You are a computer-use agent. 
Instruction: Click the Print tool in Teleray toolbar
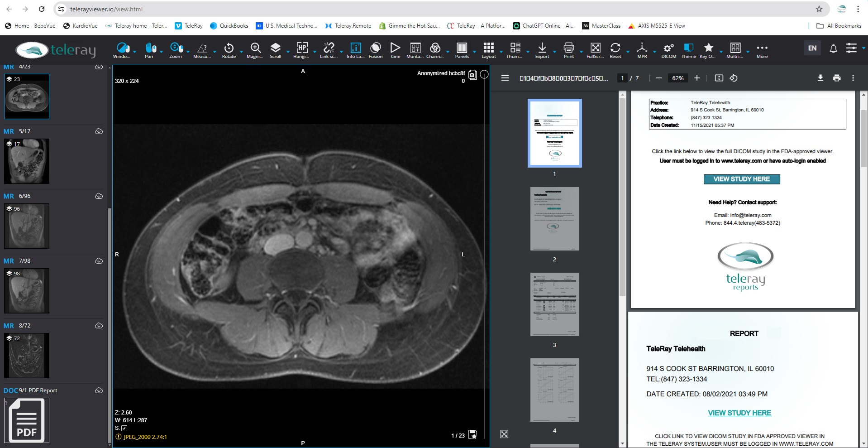coord(569,50)
